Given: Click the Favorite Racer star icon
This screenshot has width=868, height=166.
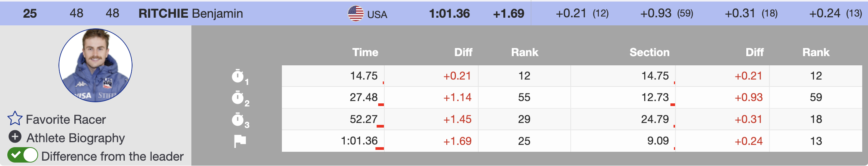Looking at the screenshot, I should pyautogui.click(x=15, y=118).
